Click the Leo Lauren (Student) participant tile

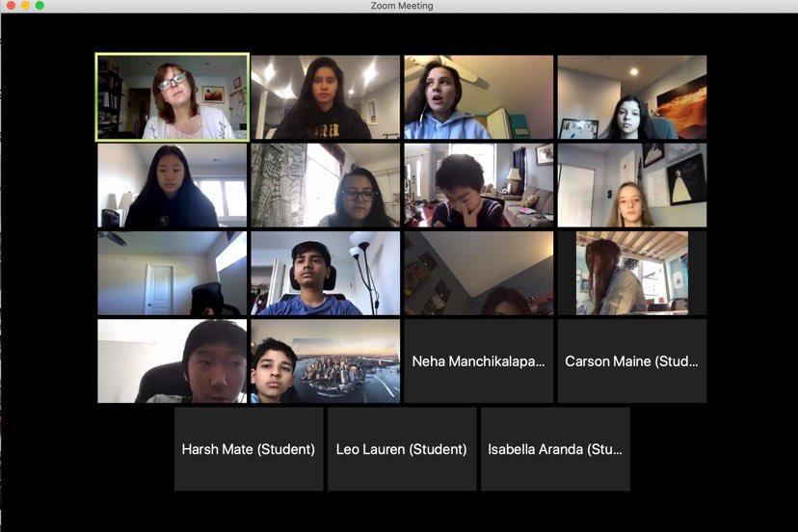coord(402,449)
